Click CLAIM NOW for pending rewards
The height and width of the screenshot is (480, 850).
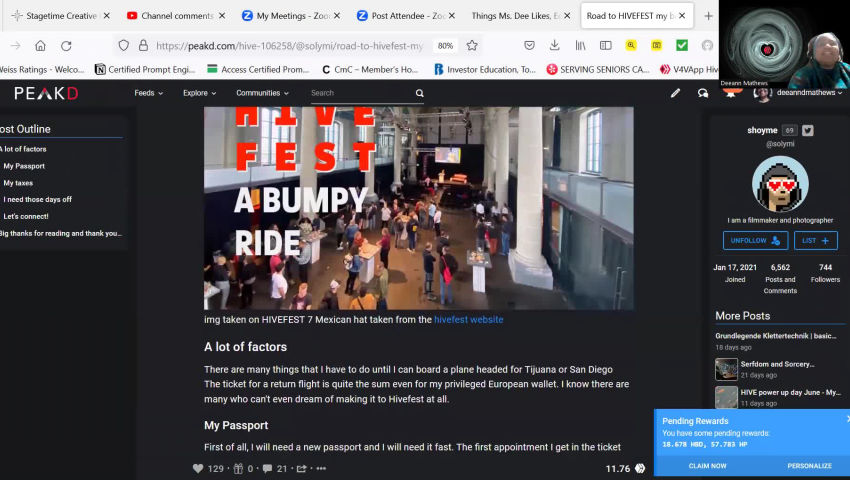pyautogui.click(x=707, y=466)
